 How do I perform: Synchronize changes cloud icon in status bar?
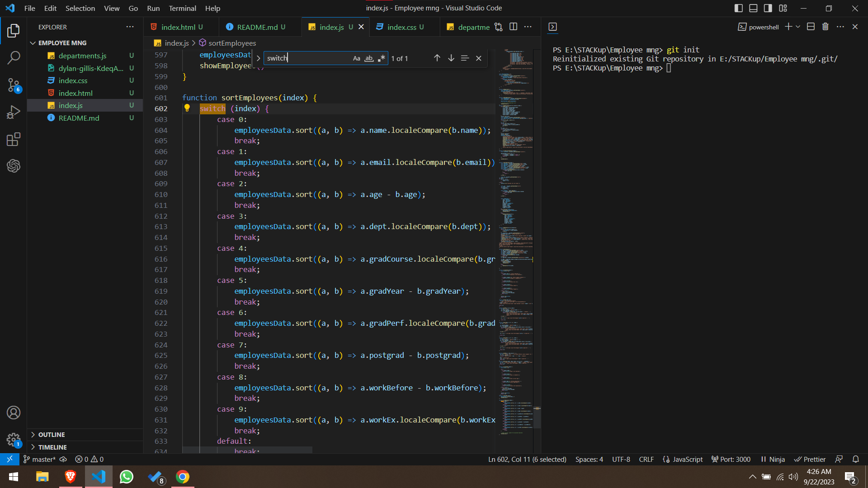coord(63,459)
